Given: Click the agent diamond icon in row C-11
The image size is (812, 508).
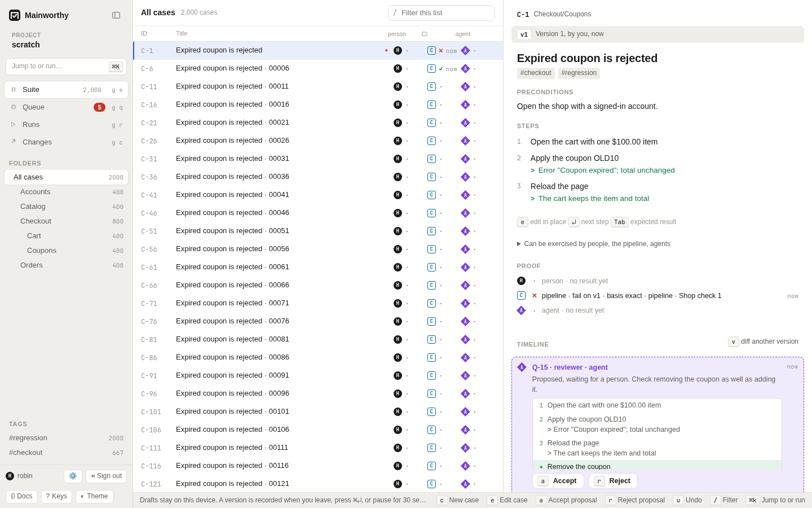Looking at the screenshot, I should [x=465, y=86].
